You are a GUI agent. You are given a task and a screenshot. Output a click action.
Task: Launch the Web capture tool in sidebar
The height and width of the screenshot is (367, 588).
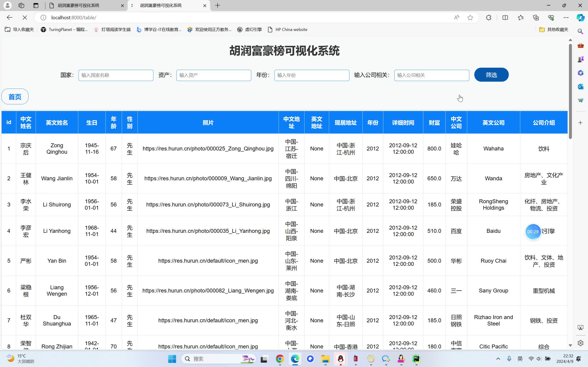[580, 328]
